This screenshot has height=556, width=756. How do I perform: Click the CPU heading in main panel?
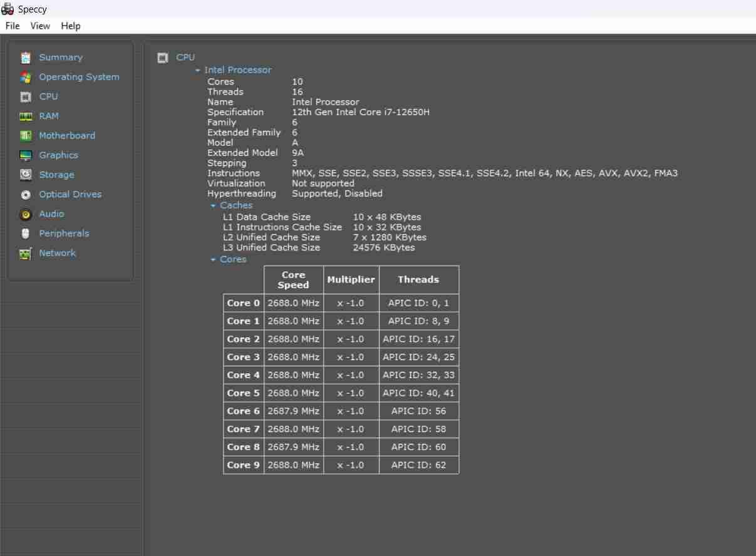pos(185,57)
